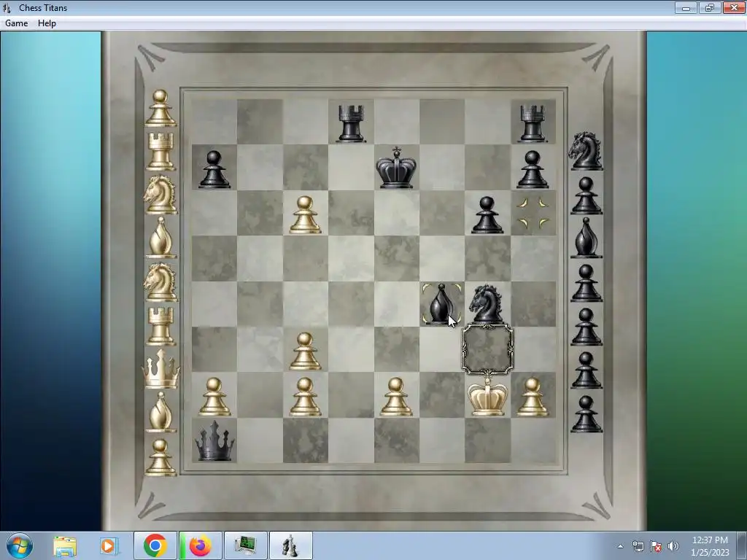Click the white pawn on e2

tap(396, 397)
